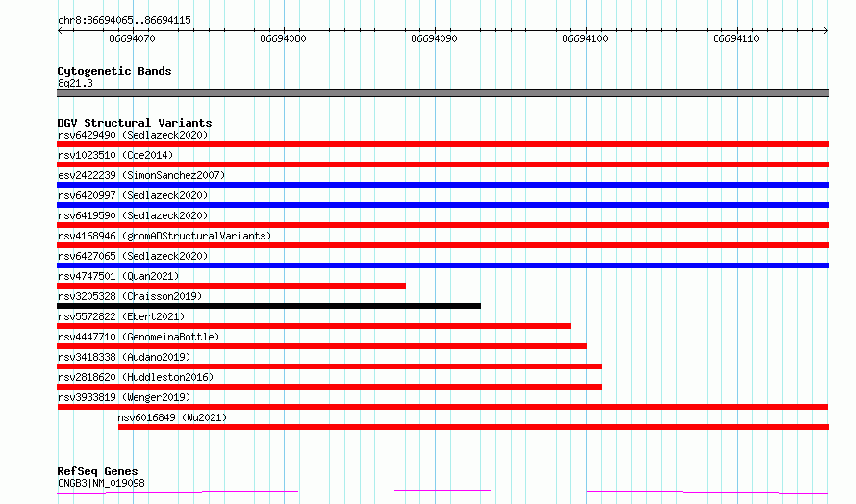The height and width of the screenshot is (504, 856).
Task: Click the 8q21.3 band label
Action: click(x=75, y=83)
